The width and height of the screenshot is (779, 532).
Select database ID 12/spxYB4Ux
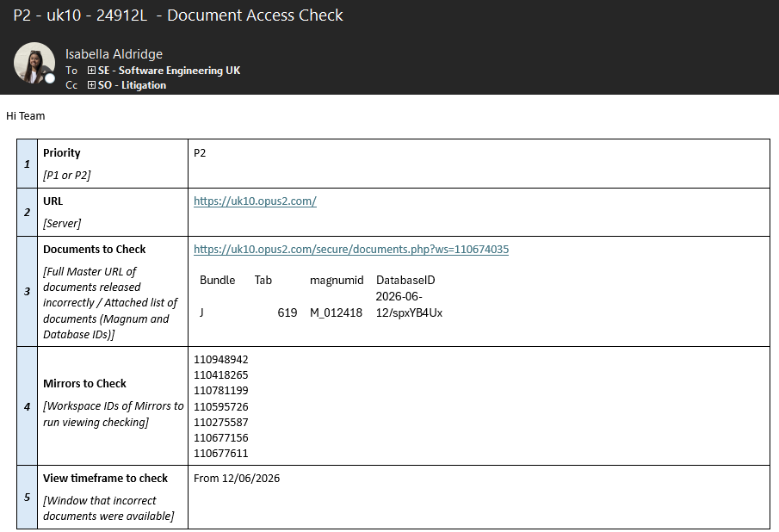[x=409, y=313]
